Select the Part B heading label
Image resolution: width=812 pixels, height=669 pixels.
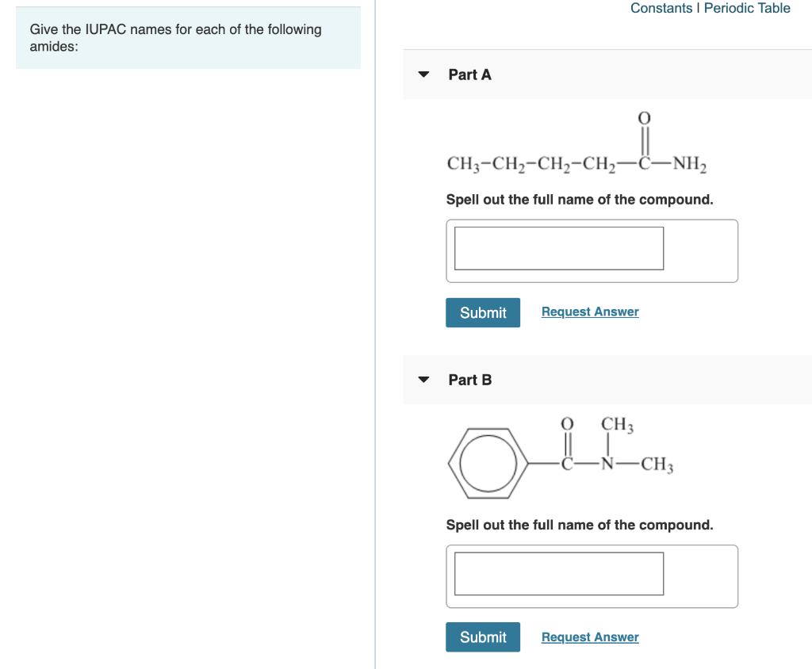[469, 380]
